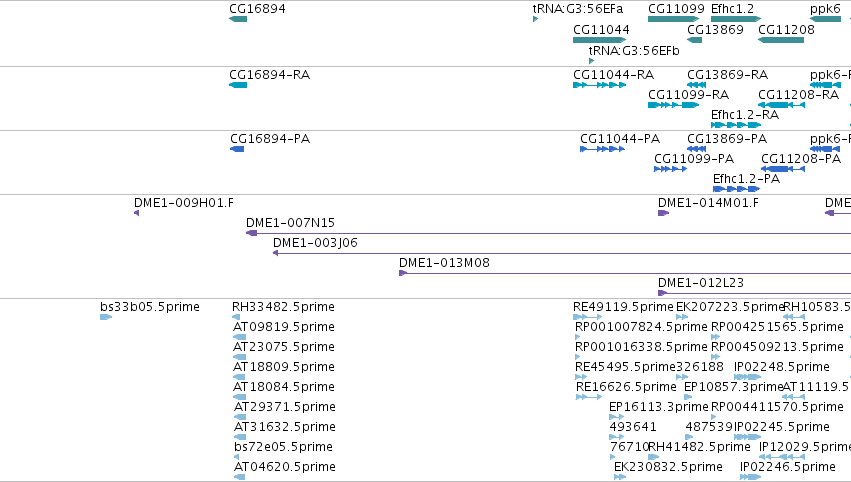Image resolution: width=851 pixels, height=482 pixels.
Task: Select the CG13869-RA transcript
Action: pos(696,85)
